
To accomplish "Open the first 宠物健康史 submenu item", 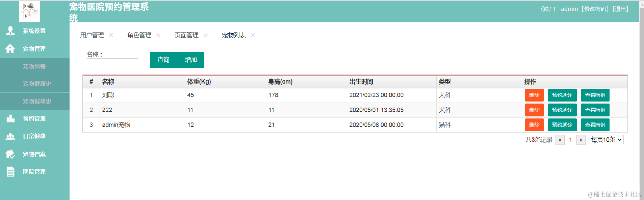I will [35, 84].
